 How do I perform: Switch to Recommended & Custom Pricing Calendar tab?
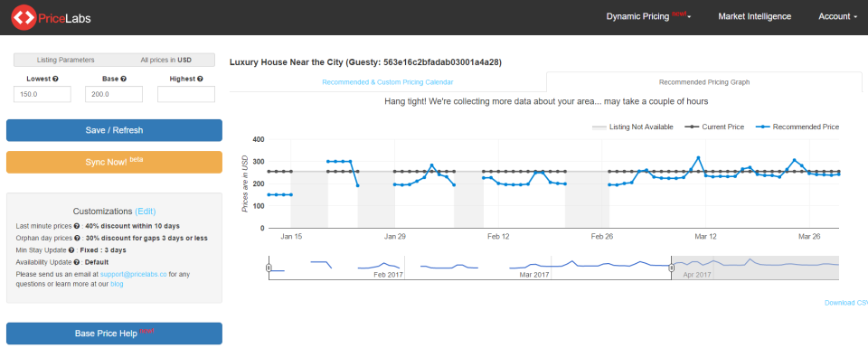click(x=388, y=82)
